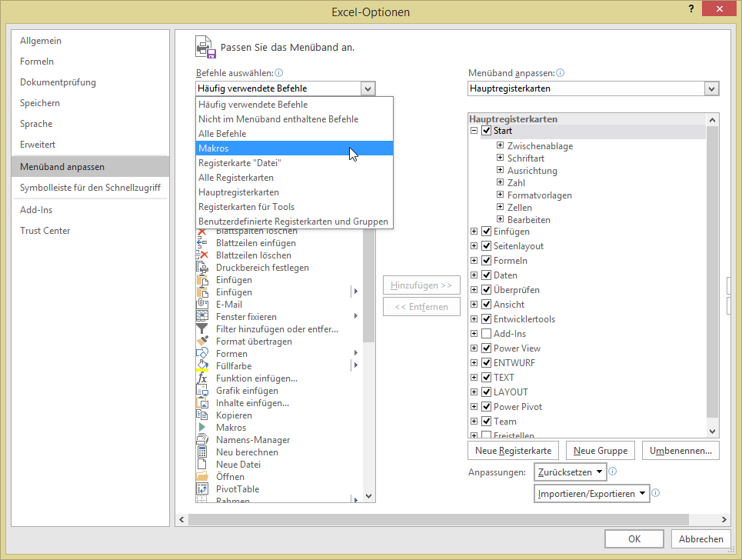Image resolution: width=742 pixels, height=560 pixels.
Task: Confirm with the OK button
Action: coord(634,538)
